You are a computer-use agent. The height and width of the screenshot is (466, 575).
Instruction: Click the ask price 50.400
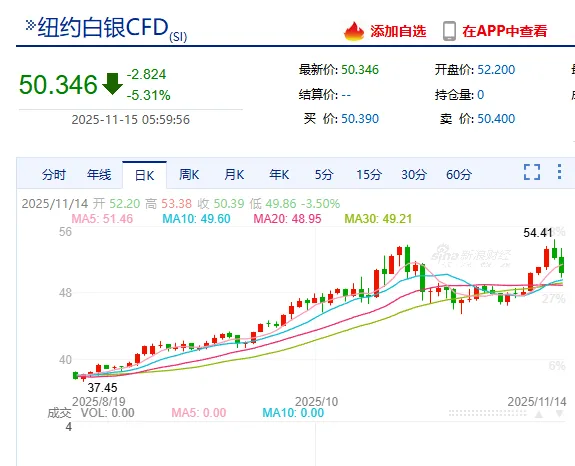496,119
